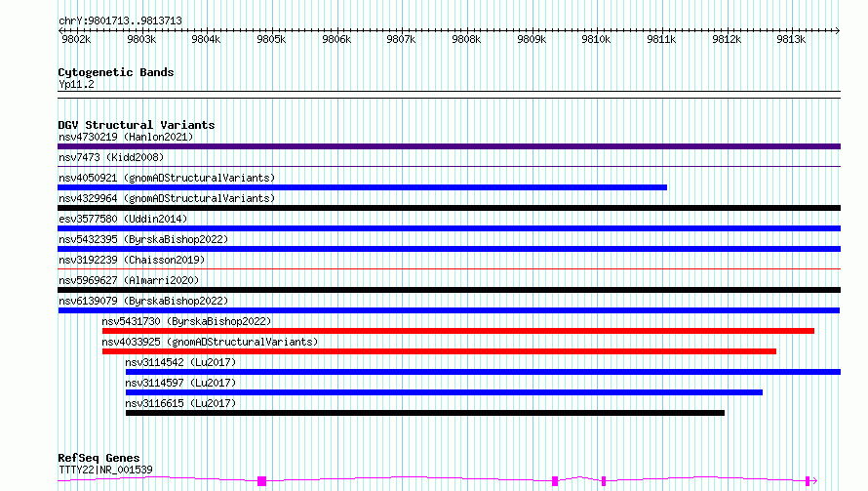Click the Cytogenetic Bands track title

click(116, 72)
